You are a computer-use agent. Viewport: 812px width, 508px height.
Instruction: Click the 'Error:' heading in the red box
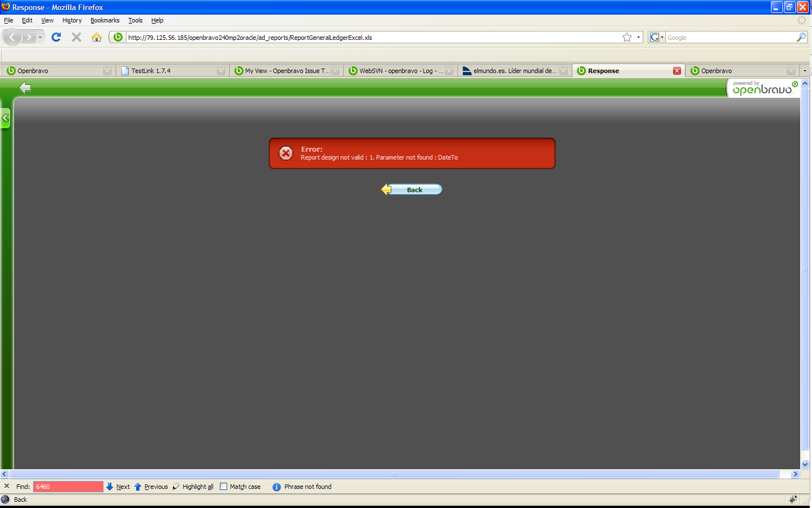312,149
